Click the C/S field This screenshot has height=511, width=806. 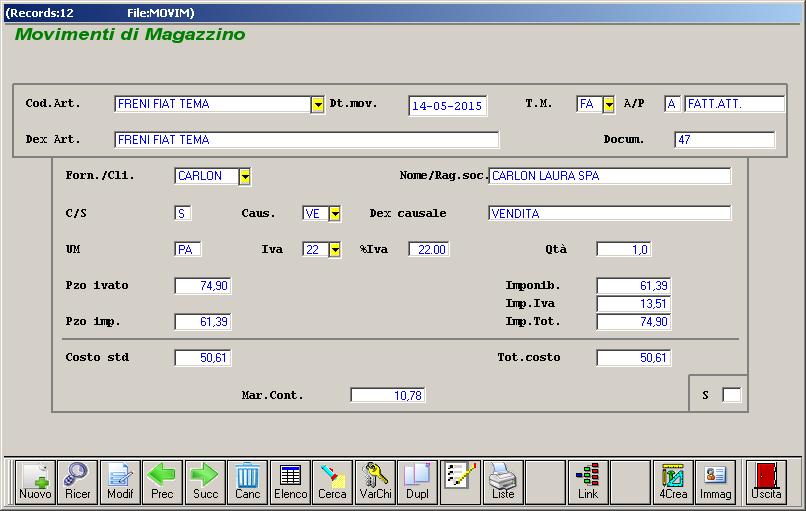[182, 213]
